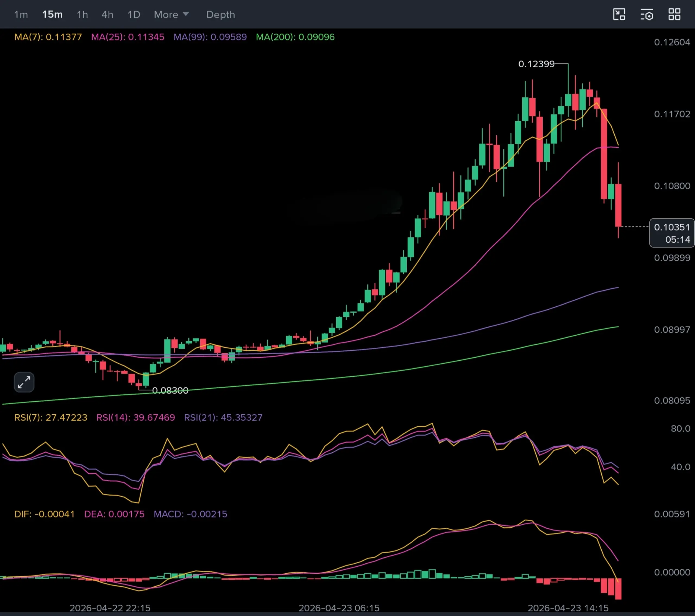Click the More dropdown arrow triangle
Screen dimensions: 695x616
[x=186, y=14]
